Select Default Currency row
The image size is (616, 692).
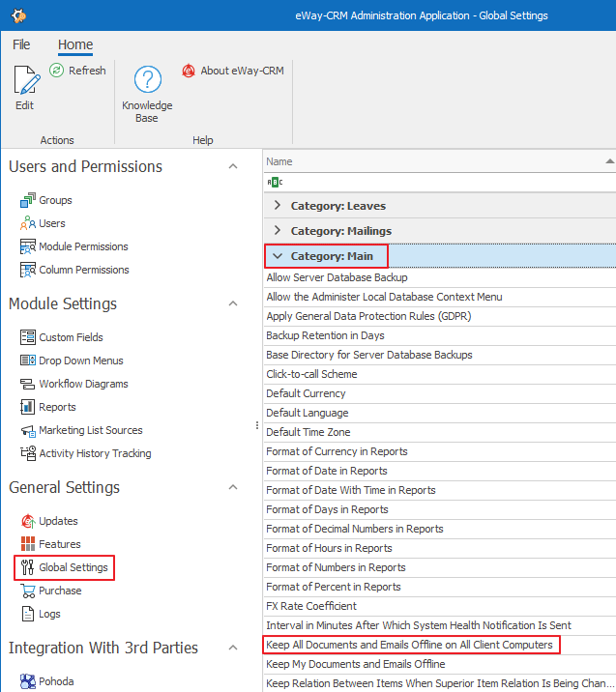[440, 393]
